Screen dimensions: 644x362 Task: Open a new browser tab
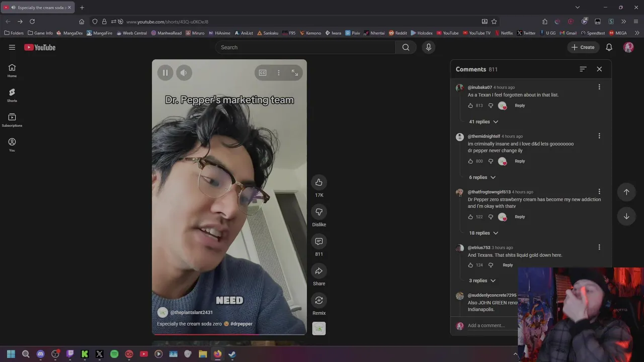pos(82,8)
